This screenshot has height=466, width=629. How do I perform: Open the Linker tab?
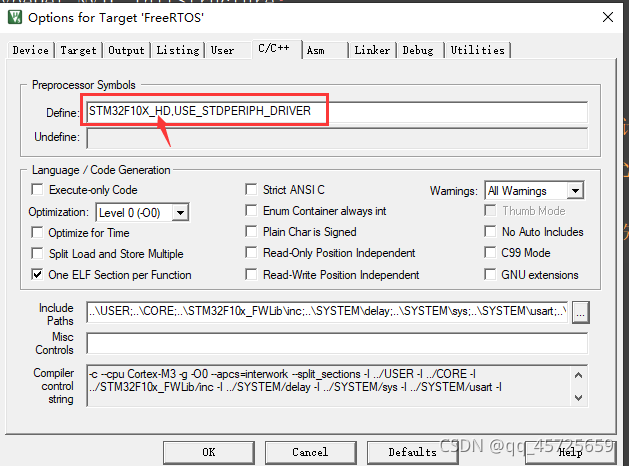372,51
